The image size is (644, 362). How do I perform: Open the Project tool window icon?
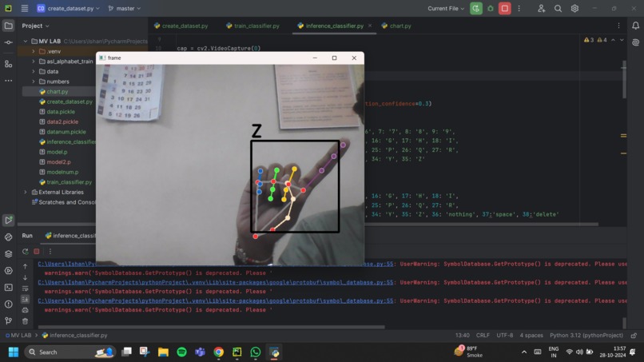[x=8, y=26]
